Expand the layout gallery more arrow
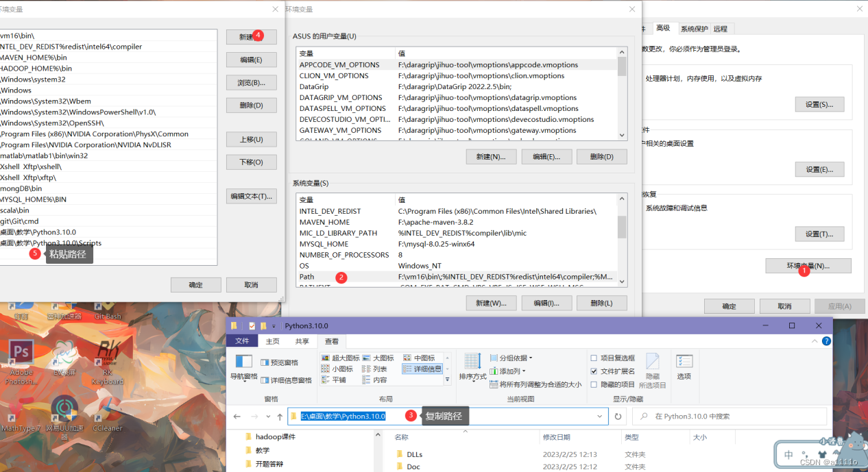868x472 pixels. tap(448, 380)
